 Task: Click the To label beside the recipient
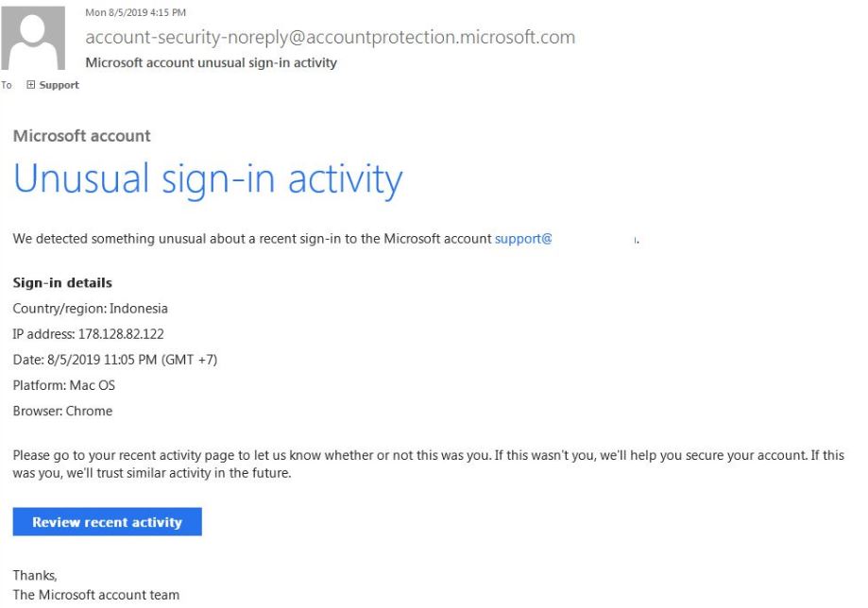pos(6,85)
